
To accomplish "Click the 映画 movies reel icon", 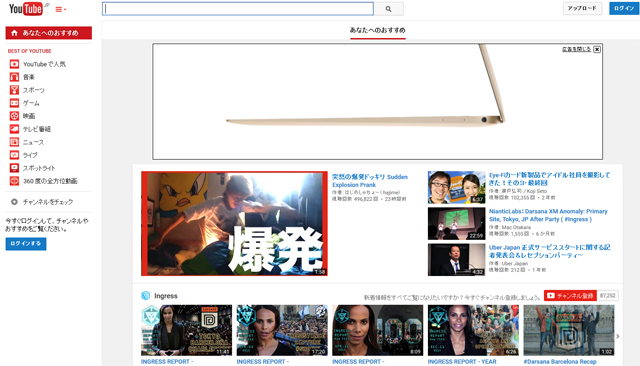I will [x=14, y=116].
